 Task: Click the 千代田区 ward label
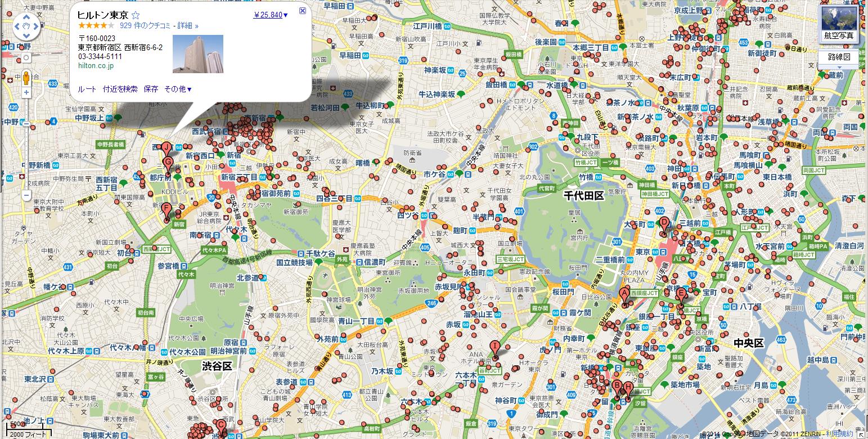584,196
